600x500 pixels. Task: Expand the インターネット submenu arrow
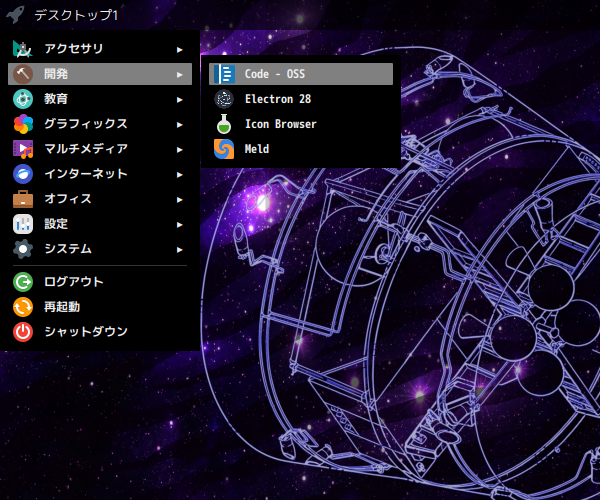[179, 175]
